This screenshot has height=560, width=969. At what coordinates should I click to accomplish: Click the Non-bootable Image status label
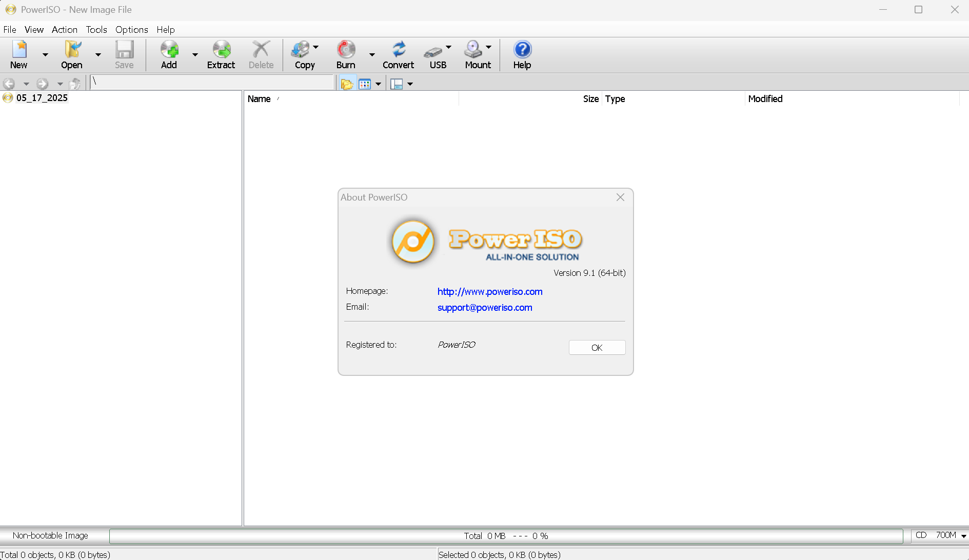click(50, 535)
